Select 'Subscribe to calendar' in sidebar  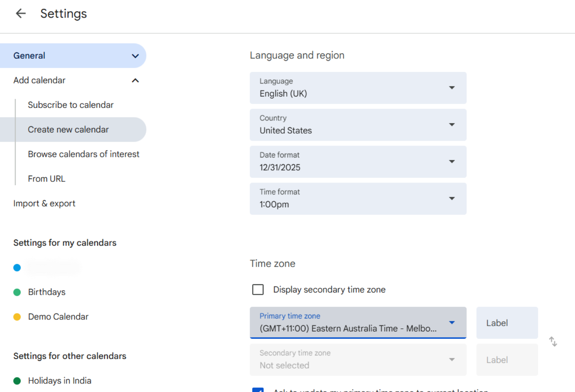70,105
